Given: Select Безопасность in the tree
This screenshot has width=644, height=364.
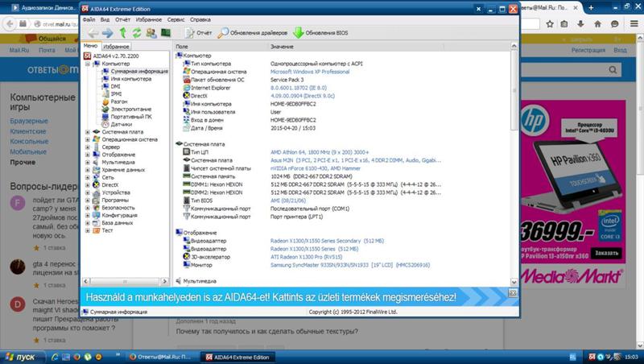Looking at the screenshot, I should (x=118, y=208).
